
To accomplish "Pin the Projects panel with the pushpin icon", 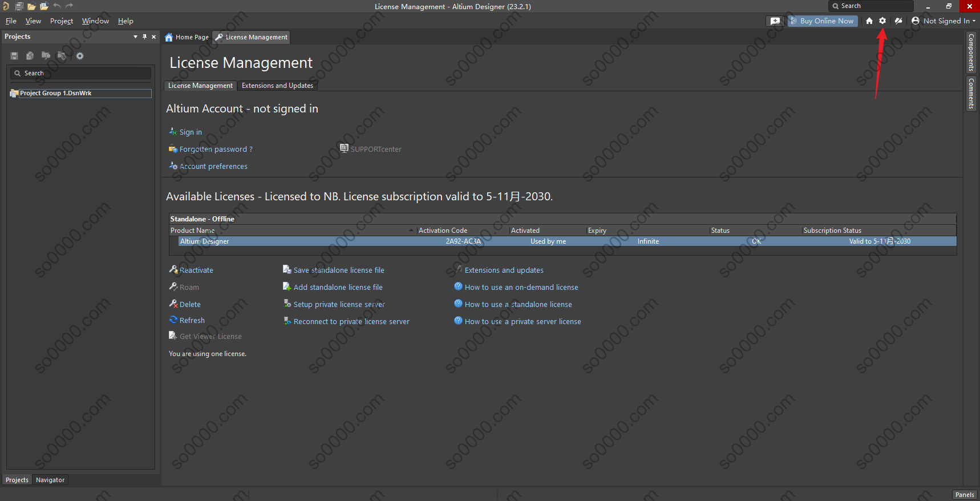I will 144,37.
